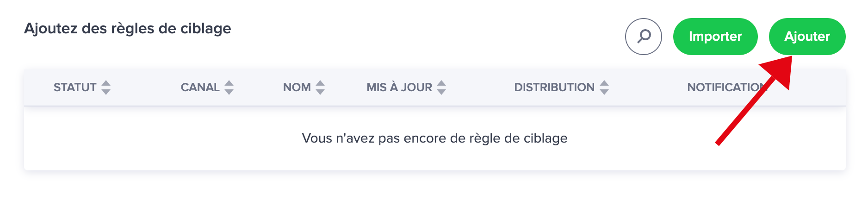Click the green Ajouter button
Screen dimensions: 868x200
807,37
